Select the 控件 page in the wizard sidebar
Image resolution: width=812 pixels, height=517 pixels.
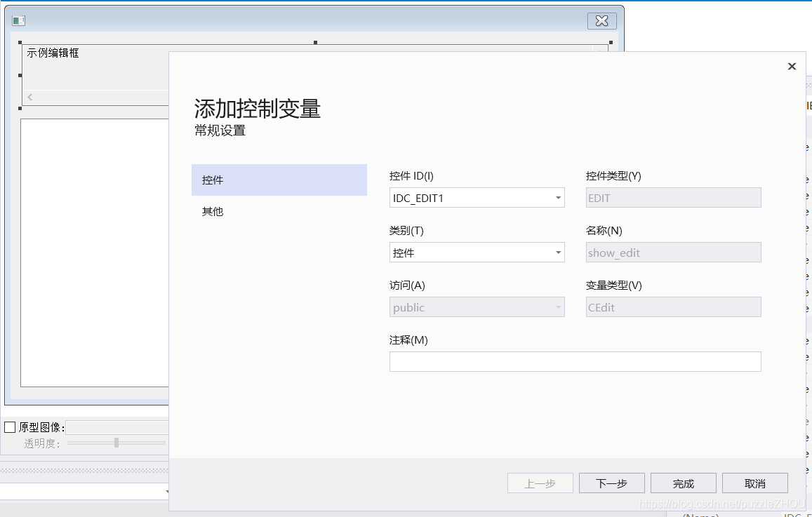pos(279,180)
